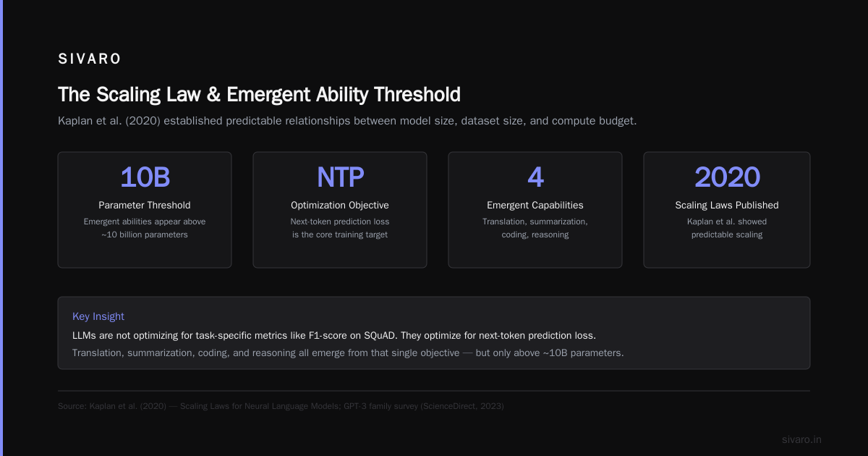868x456 pixels.
Task: Click the Scaling Laws Published label
Action: 727,205
